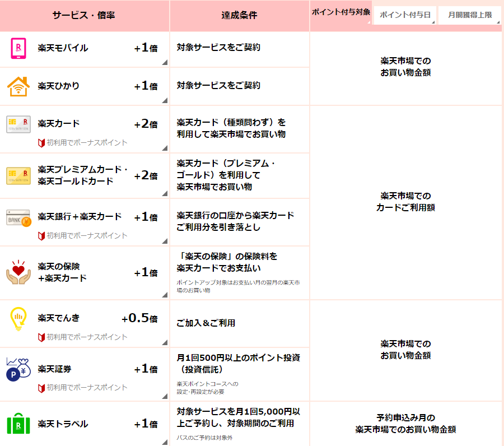Click the Rakuten Insurance heart-in-hands icon
Image resolution: width=504 pixels, height=446 pixels.
pyautogui.click(x=18, y=272)
